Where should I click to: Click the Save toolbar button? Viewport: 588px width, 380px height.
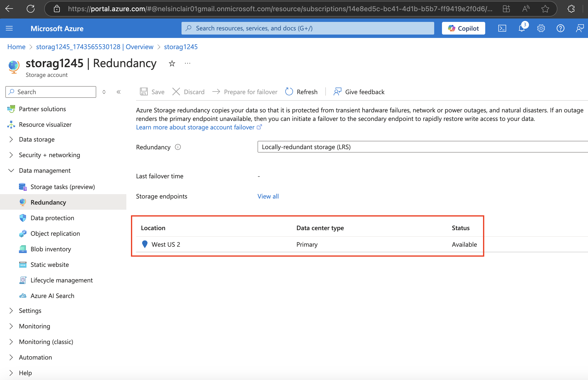(x=152, y=92)
